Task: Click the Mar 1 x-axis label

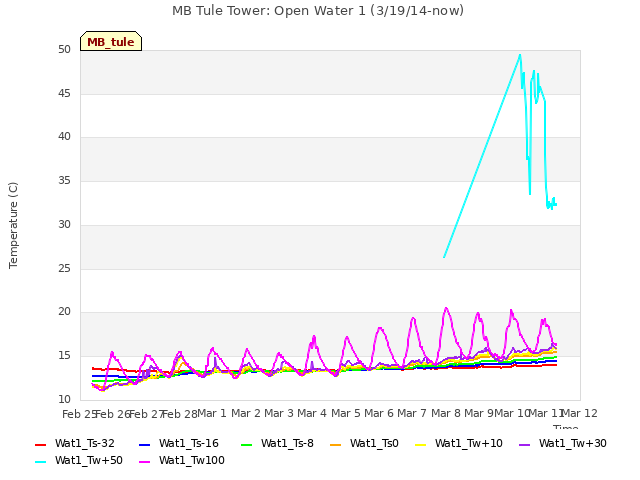Action: [x=212, y=413]
